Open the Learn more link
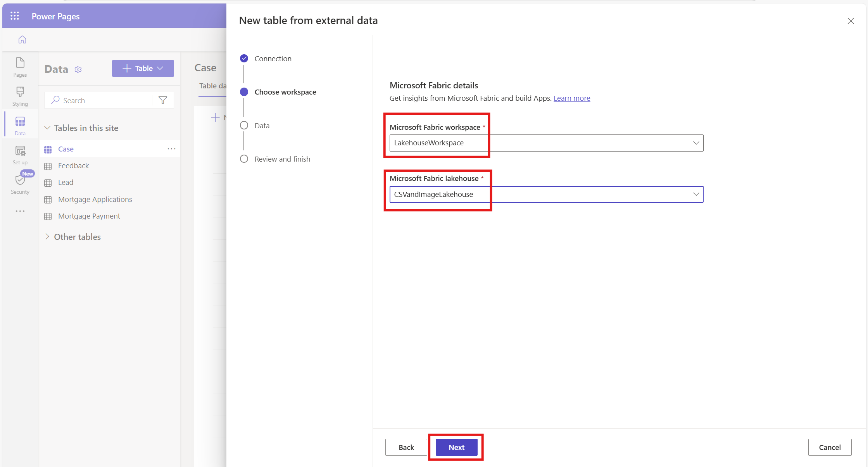Viewport: 868px width, 467px height. [571, 98]
